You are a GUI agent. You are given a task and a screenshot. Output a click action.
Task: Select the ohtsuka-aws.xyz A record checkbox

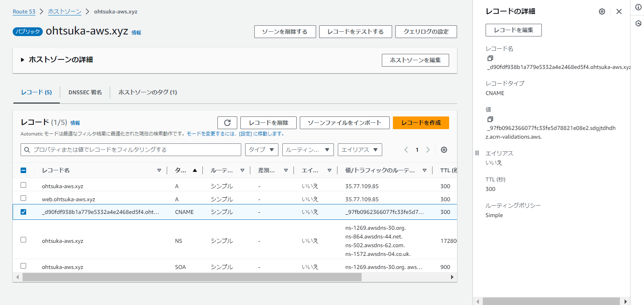click(23, 185)
